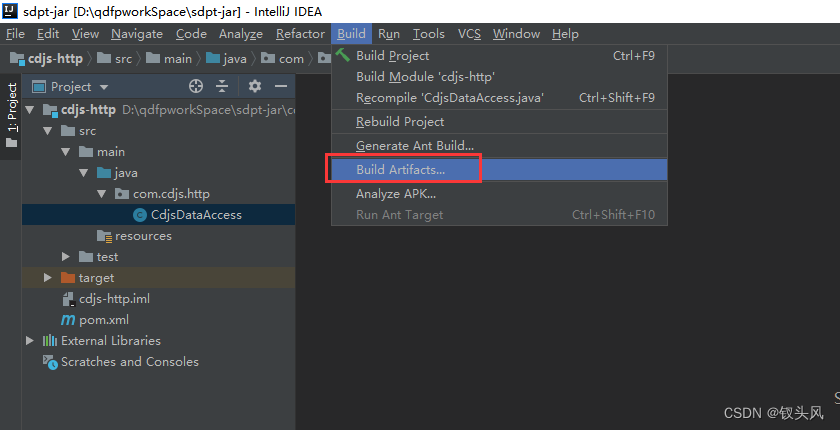Collapse the src folder arrow
Viewport: 840px width, 430px height.
pyautogui.click(x=48, y=131)
